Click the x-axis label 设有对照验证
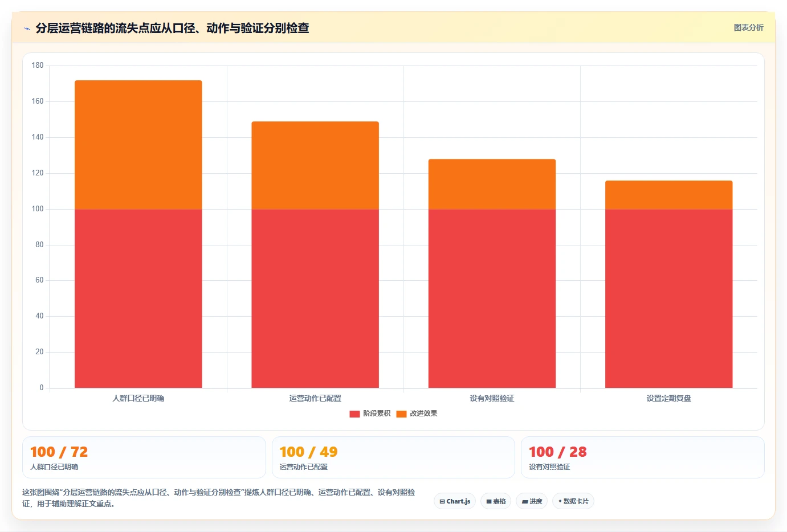Image resolution: width=787 pixels, height=532 pixels. click(x=492, y=398)
